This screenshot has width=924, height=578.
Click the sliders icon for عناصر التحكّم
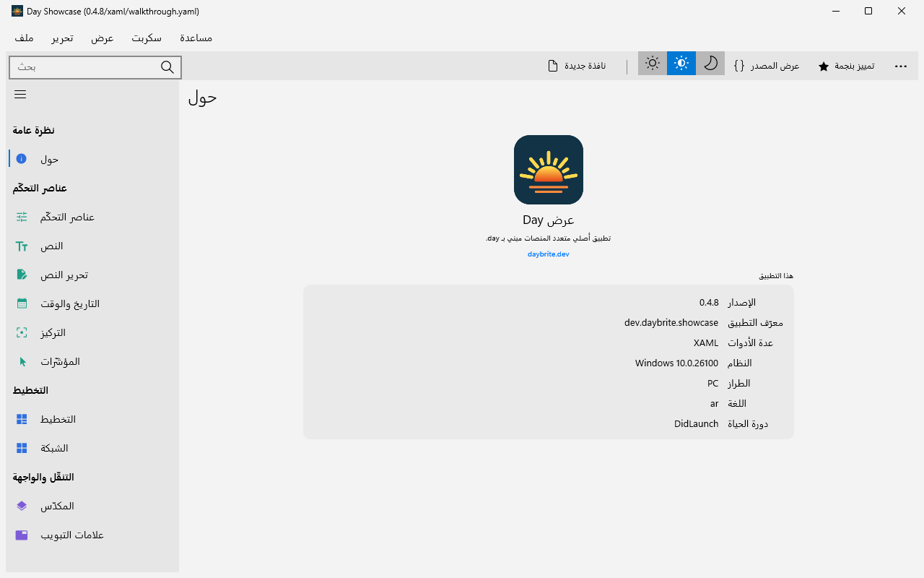pos(22,217)
